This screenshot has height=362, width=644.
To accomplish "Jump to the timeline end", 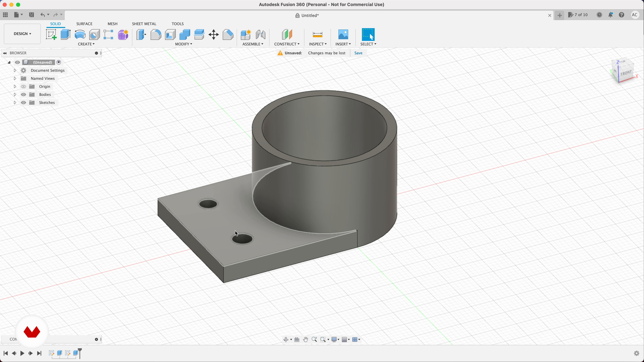I will tap(39, 353).
